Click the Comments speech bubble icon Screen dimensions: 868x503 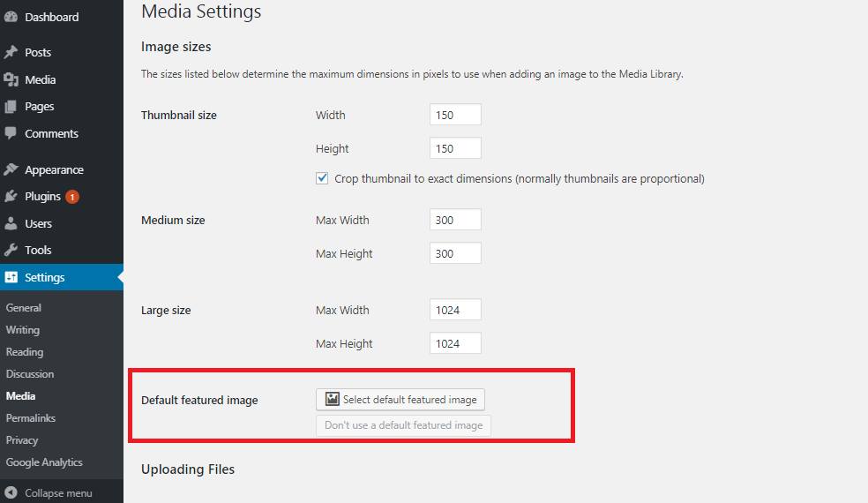(x=11, y=133)
